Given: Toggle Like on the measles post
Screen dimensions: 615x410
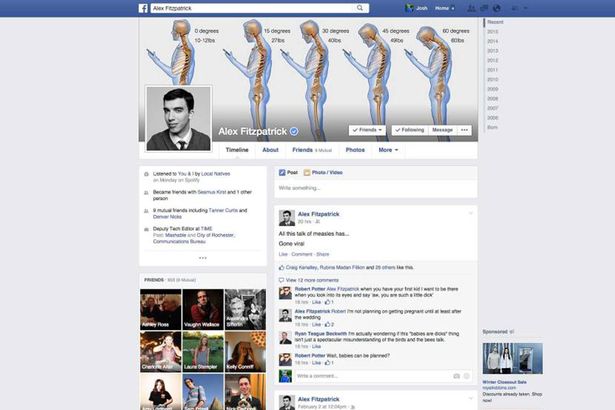Looking at the screenshot, I should point(283,254).
